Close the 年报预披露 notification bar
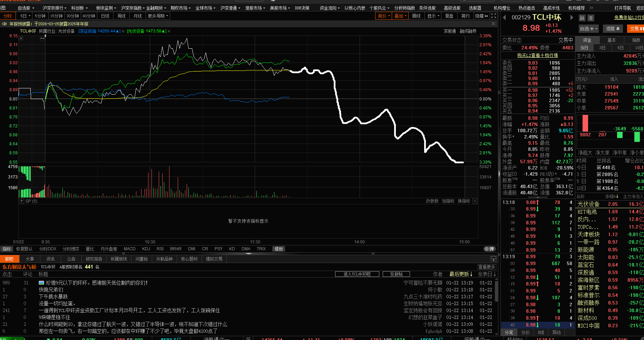This screenshot has height=340, width=644. point(493,24)
